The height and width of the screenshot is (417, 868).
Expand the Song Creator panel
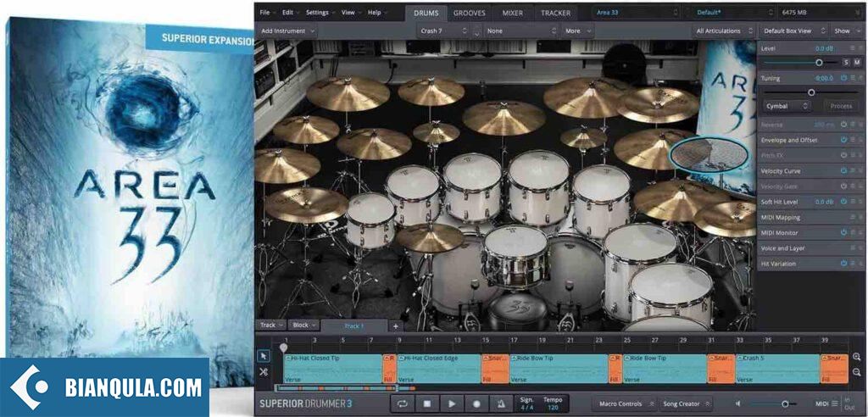[685, 403]
